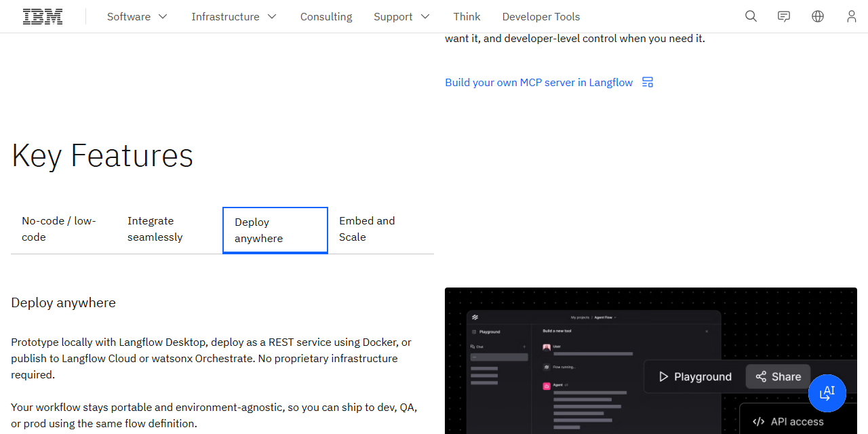Click the Deploy anywhere section heading

click(x=63, y=302)
